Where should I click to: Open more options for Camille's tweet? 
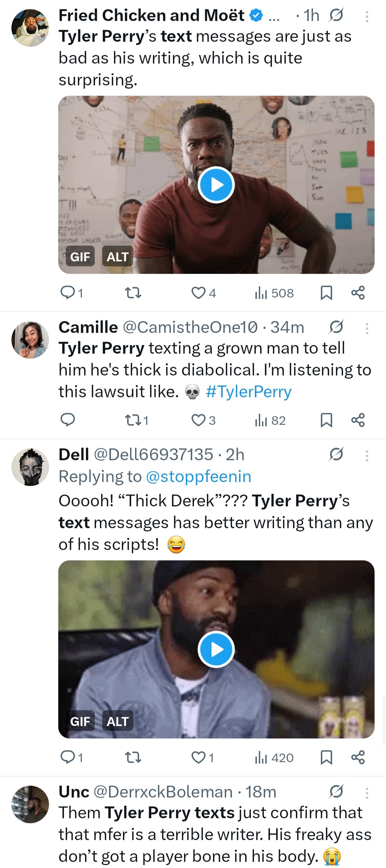(367, 328)
